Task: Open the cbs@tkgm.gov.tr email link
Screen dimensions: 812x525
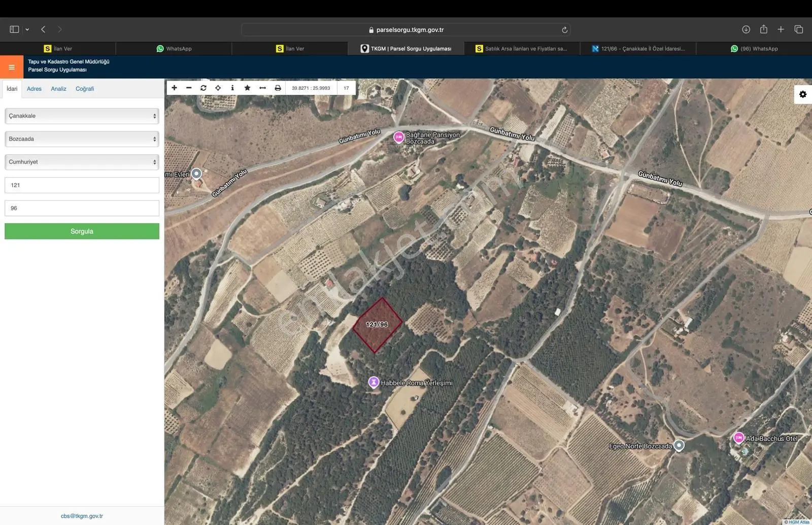Action: (82, 516)
